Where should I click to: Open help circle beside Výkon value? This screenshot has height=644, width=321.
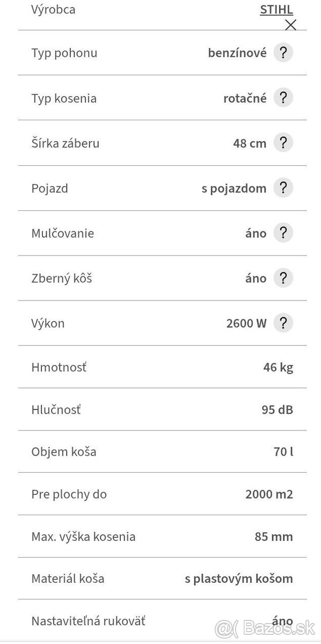(x=283, y=323)
